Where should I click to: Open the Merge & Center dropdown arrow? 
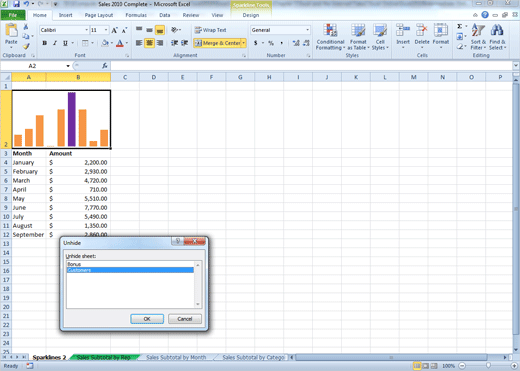[x=244, y=43]
